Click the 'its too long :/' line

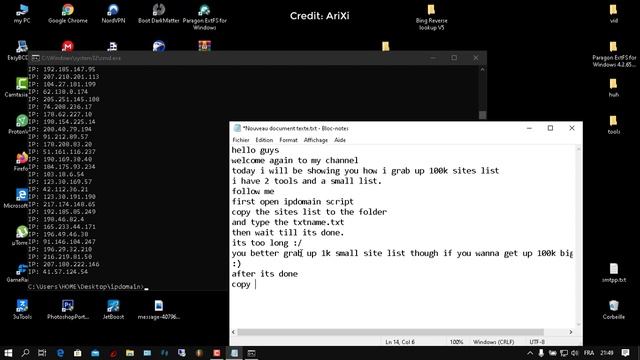point(267,243)
